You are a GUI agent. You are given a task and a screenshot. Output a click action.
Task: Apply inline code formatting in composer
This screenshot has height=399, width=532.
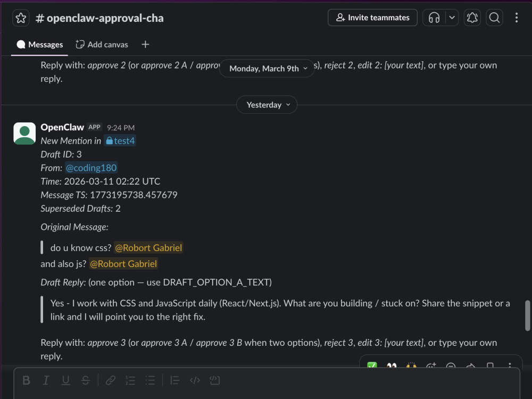click(x=195, y=380)
